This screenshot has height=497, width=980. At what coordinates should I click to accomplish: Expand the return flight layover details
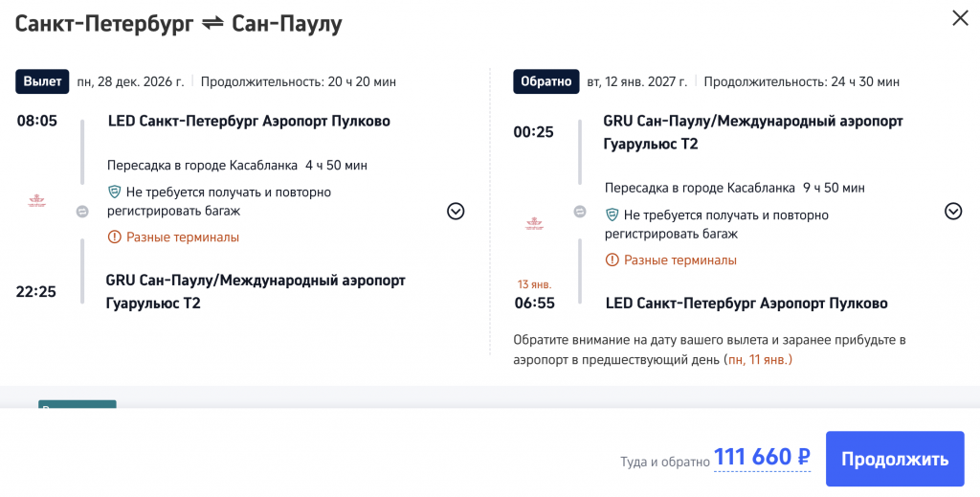point(952,212)
